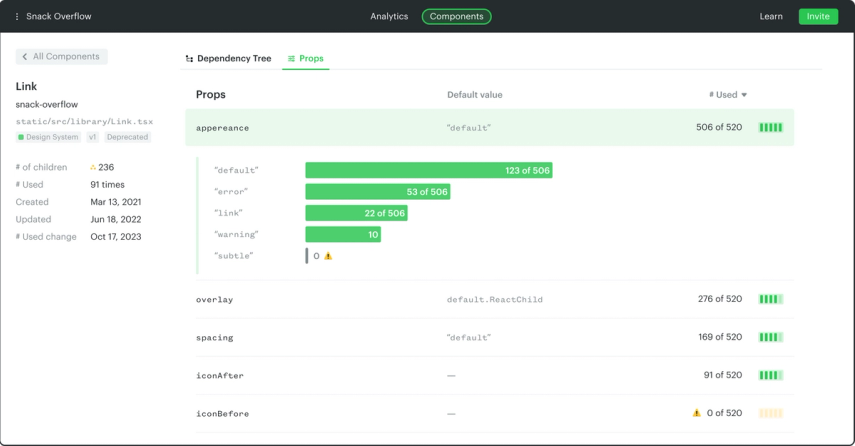Click the appereance usage meter bars
Image resolution: width=855 pixels, height=446 pixels.
pyautogui.click(x=771, y=128)
